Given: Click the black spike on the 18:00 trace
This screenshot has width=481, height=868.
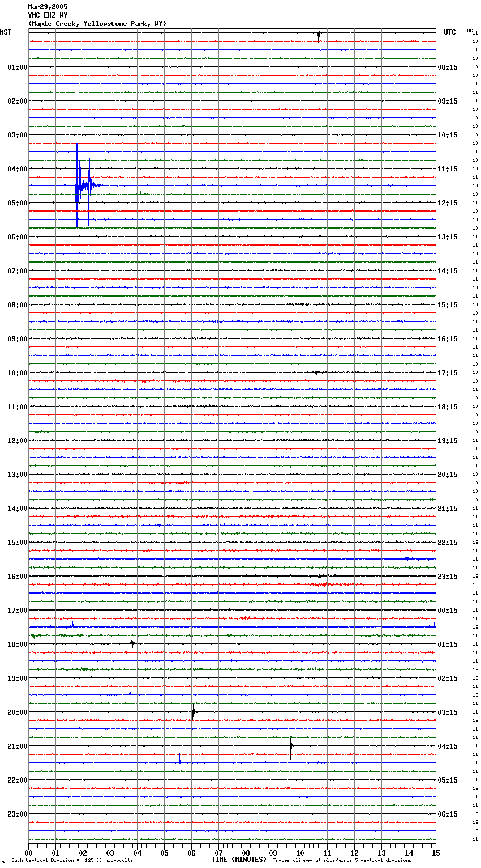Looking at the screenshot, I should [x=132, y=643].
